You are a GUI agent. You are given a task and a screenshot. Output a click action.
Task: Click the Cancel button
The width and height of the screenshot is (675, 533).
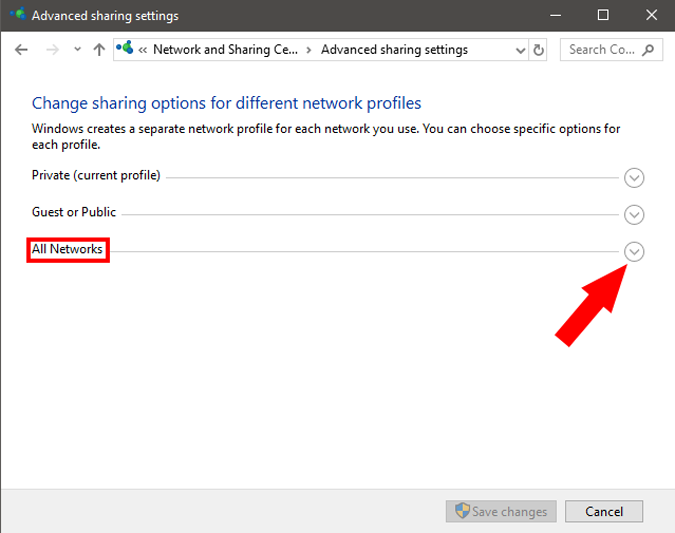[x=603, y=511]
